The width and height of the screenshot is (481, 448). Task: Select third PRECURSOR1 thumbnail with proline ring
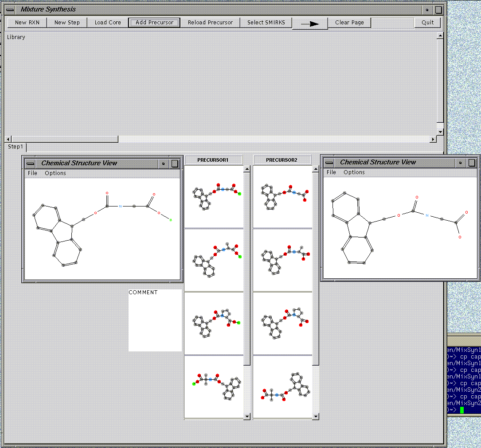[214, 323]
